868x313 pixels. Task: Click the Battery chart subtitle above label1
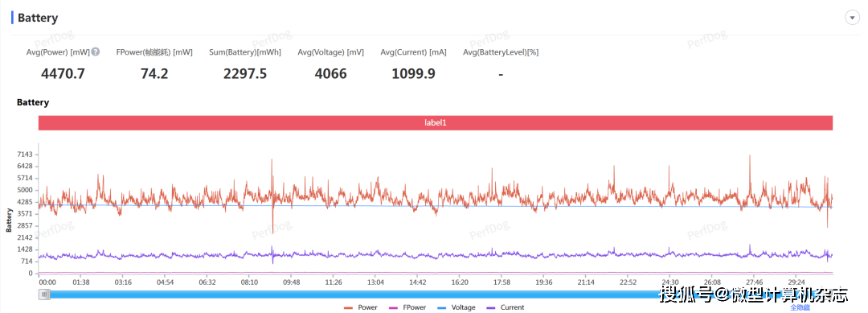(x=33, y=102)
